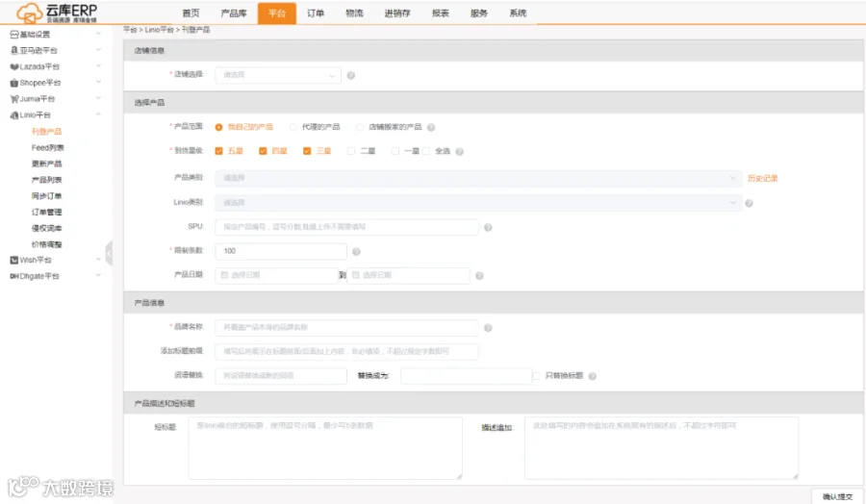Click calendar icon in start date field

point(224,275)
